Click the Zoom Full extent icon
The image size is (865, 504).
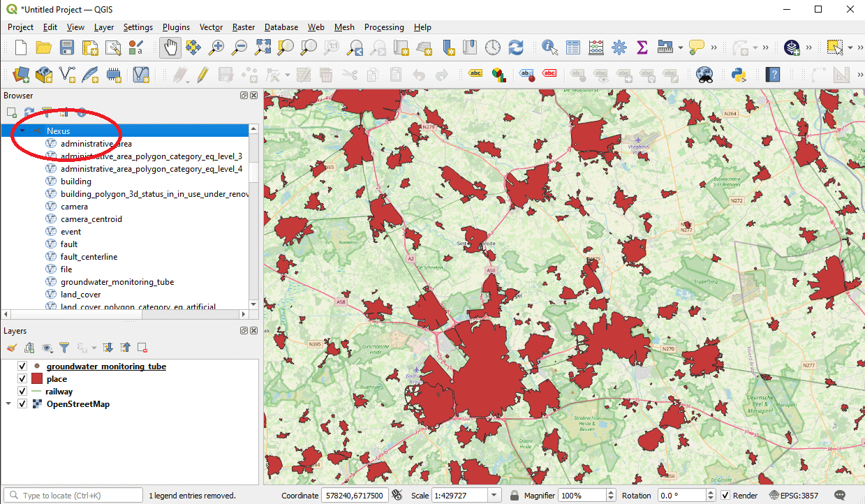tap(263, 47)
